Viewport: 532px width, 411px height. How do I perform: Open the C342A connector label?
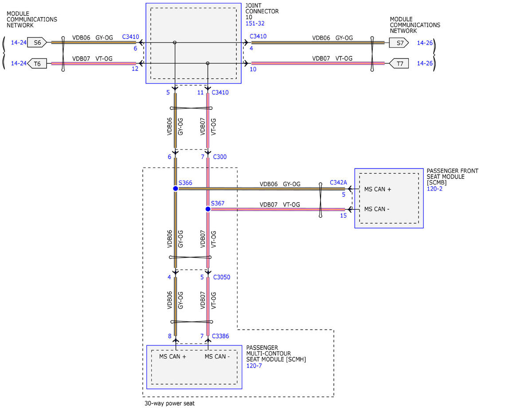click(338, 183)
